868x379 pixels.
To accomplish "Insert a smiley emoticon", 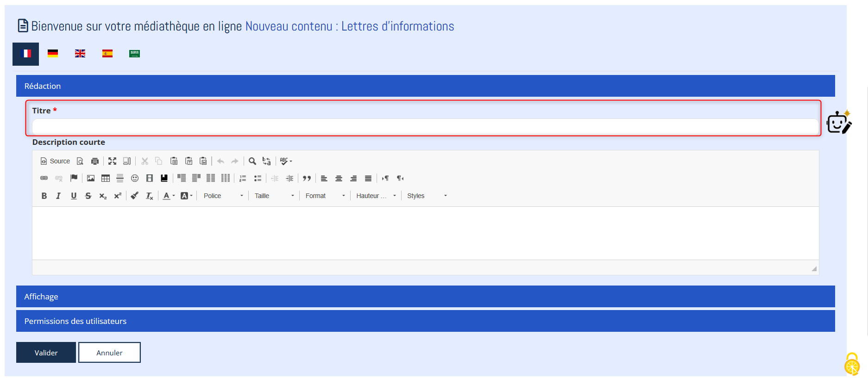I will pyautogui.click(x=135, y=178).
